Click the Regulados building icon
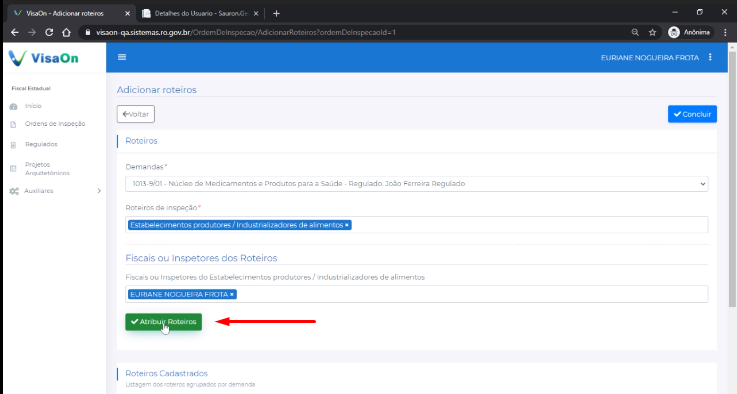737x394 pixels. click(x=13, y=145)
